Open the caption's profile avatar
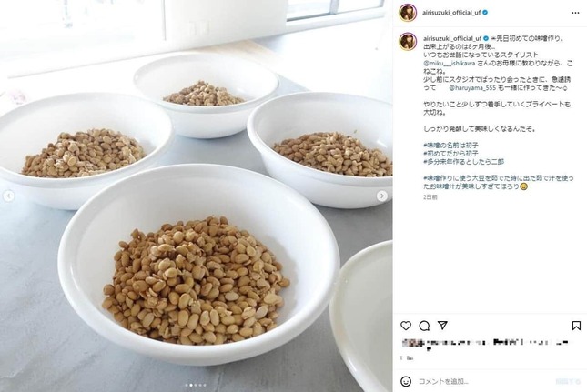Viewport: 587px width, 392px height. click(408, 41)
